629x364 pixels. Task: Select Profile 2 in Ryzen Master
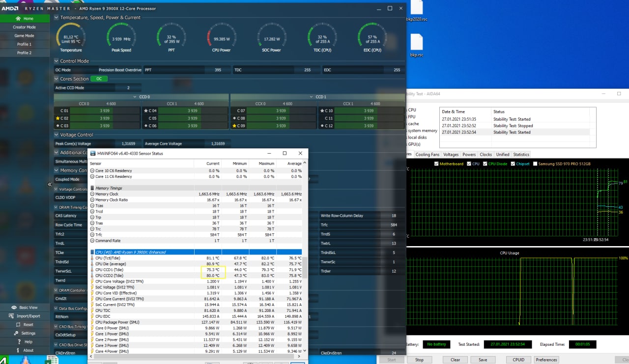pos(25,53)
